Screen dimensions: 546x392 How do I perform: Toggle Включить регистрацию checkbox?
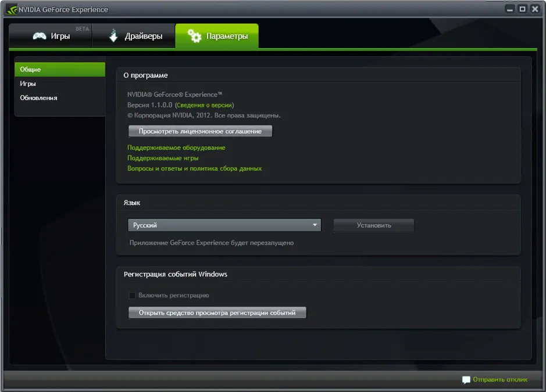coord(133,295)
